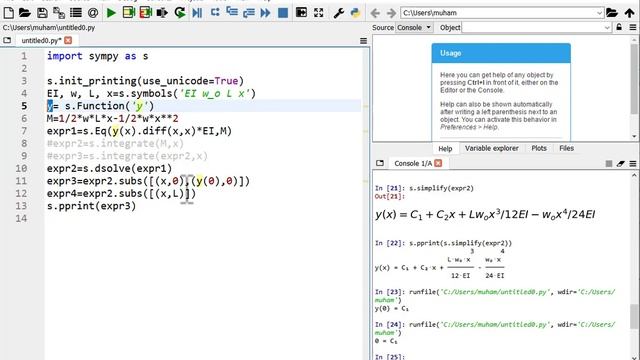Click the Help pane scroll down arrow
640x360 pixels.
[x=634, y=136]
